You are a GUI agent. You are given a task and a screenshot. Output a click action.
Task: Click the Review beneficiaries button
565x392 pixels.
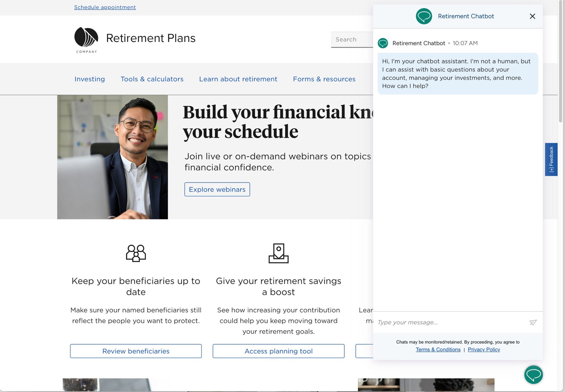pyautogui.click(x=136, y=351)
